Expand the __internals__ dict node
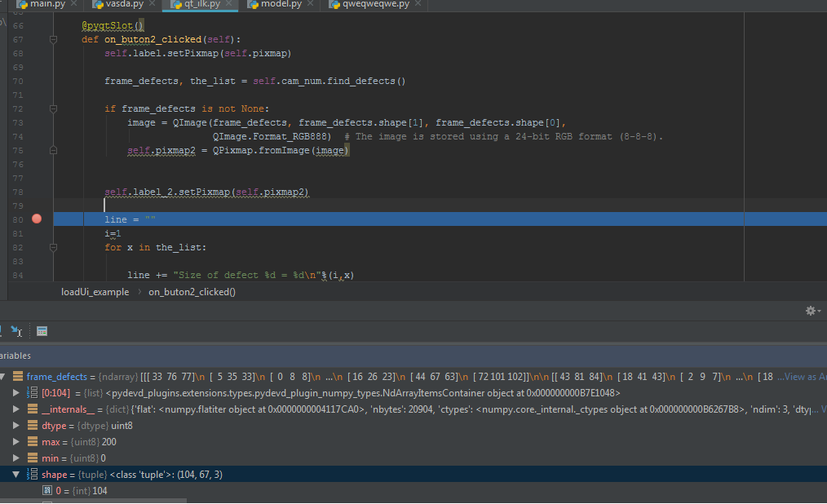827x504 pixels. pyautogui.click(x=16, y=409)
